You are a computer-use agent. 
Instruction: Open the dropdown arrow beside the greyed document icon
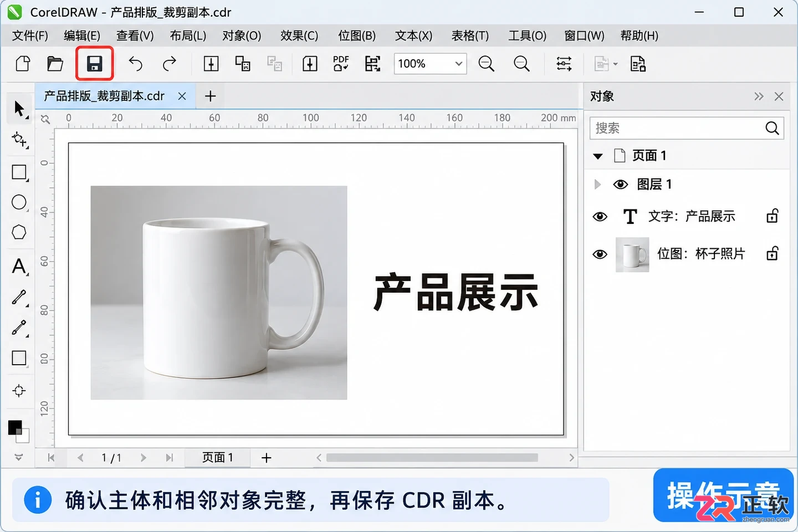pyautogui.click(x=615, y=64)
